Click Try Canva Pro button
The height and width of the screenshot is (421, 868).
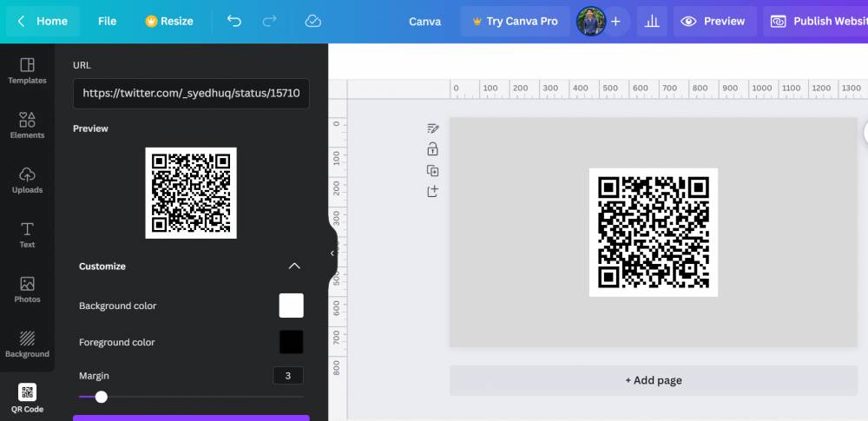(515, 21)
